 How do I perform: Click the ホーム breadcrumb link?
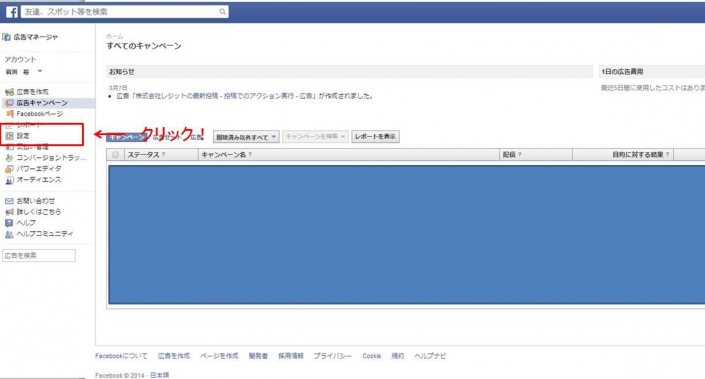tap(115, 36)
